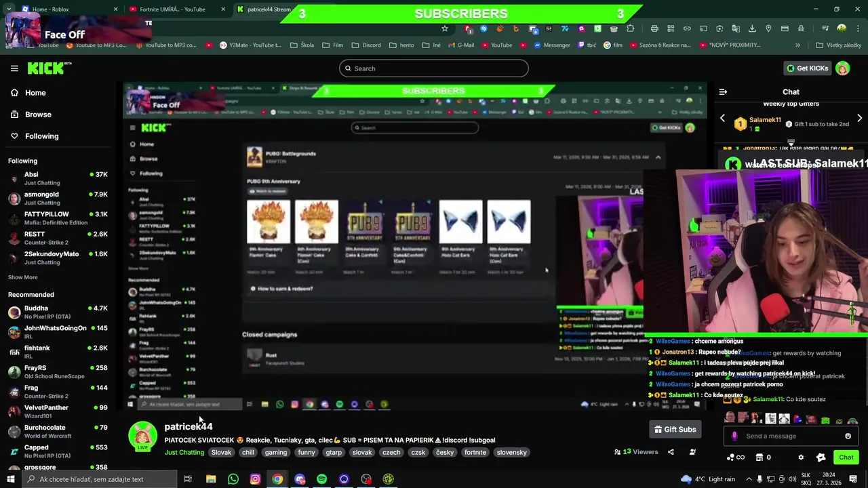868x488 pixels.
Task: Switch to the Fortnite YouTube browser tab
Action: click(x=176, y=9)
